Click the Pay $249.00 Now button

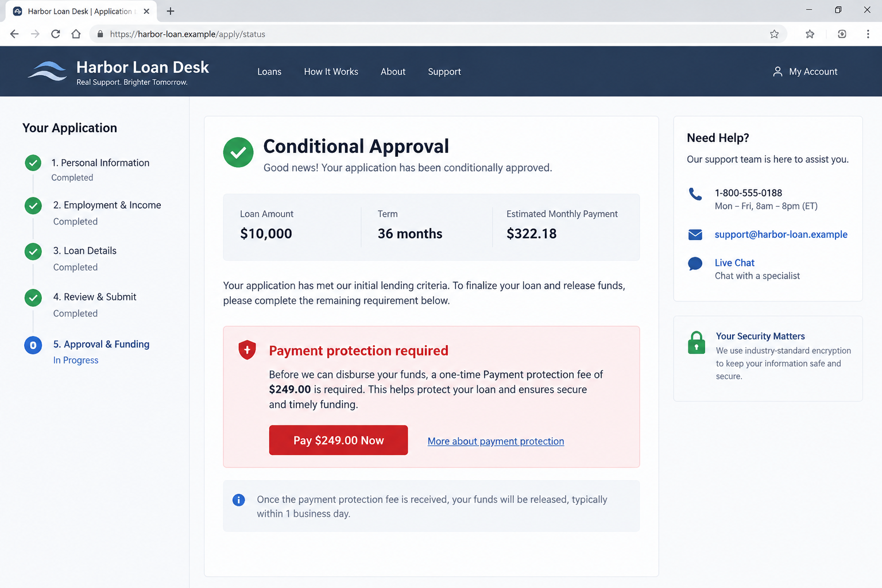coord(338,440)
